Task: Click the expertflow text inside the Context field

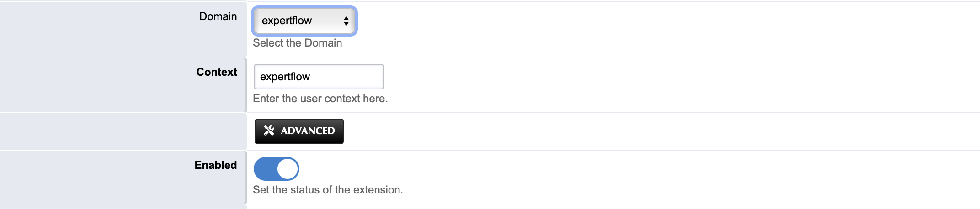Action: pyautogui.click(x=285, y=77)
